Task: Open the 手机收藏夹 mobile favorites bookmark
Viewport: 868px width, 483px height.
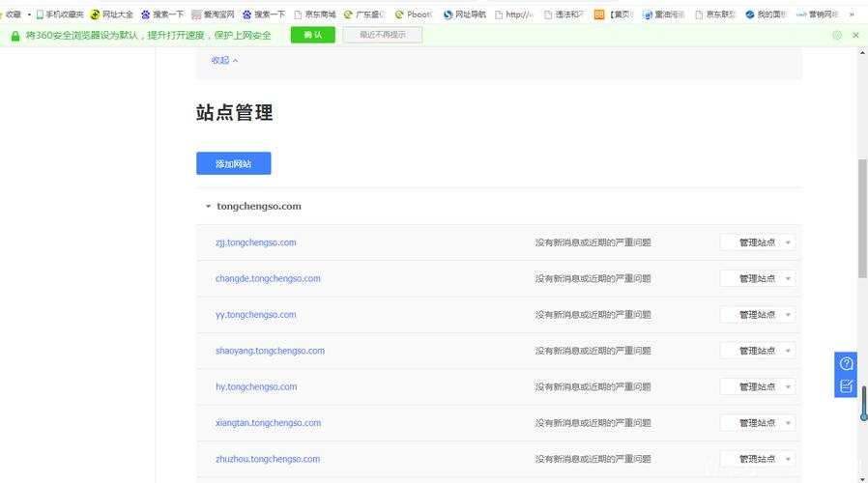Action: [x=60, y=14]
